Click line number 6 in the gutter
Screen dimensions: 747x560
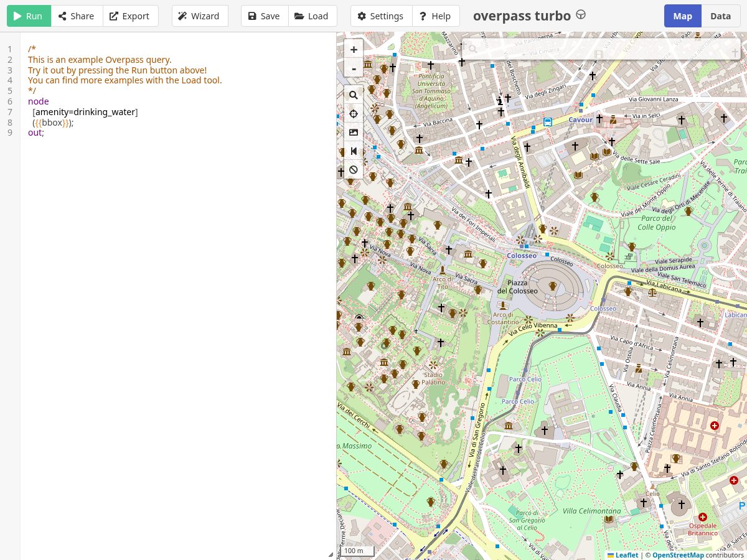pyautogui.click(x=10, y=101)
